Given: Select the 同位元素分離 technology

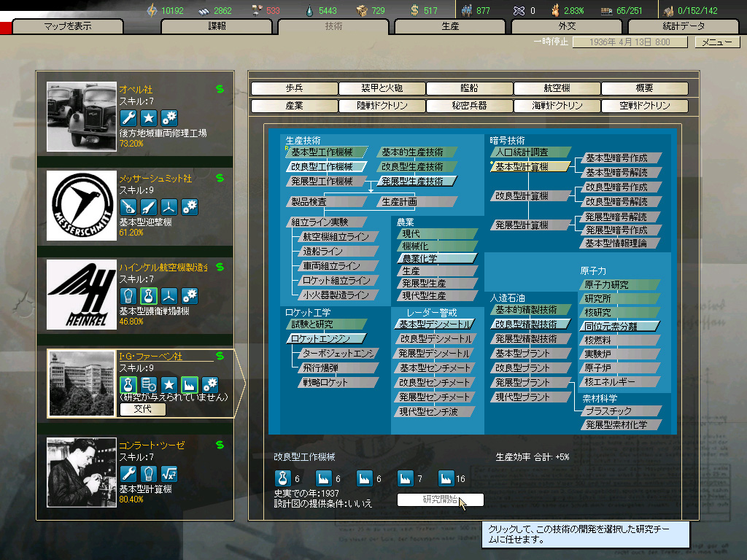Looking at the screenshot, I should pyautogui.click(x=619, y=326).
